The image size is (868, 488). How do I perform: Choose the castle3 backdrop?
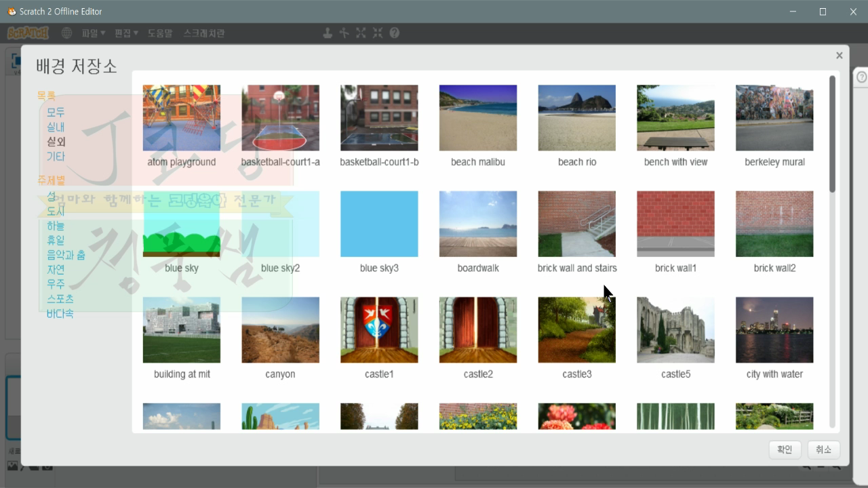[x=577, y=330]
